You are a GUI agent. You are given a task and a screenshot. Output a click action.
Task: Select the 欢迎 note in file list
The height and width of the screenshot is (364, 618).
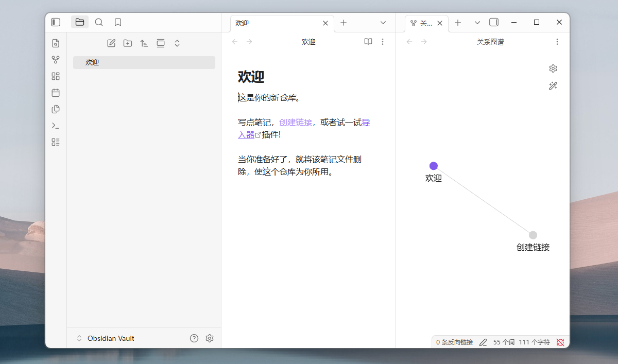144,62
